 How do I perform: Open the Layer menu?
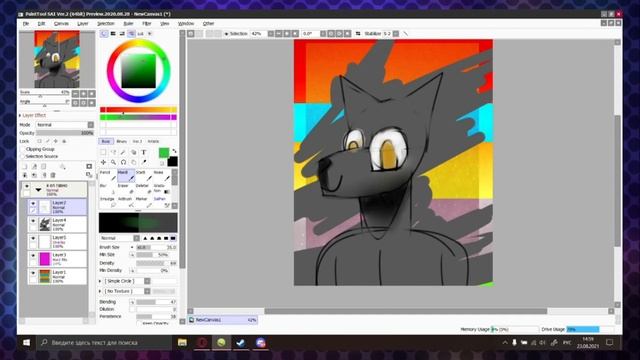(82, 24)
